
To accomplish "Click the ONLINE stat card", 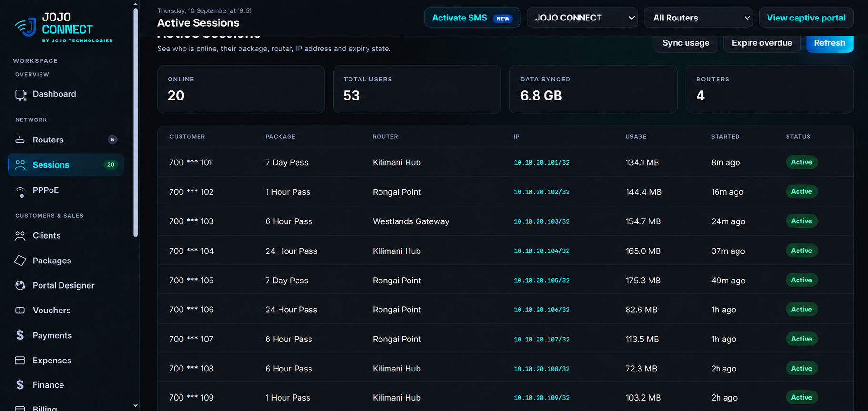I will point(241,89).
